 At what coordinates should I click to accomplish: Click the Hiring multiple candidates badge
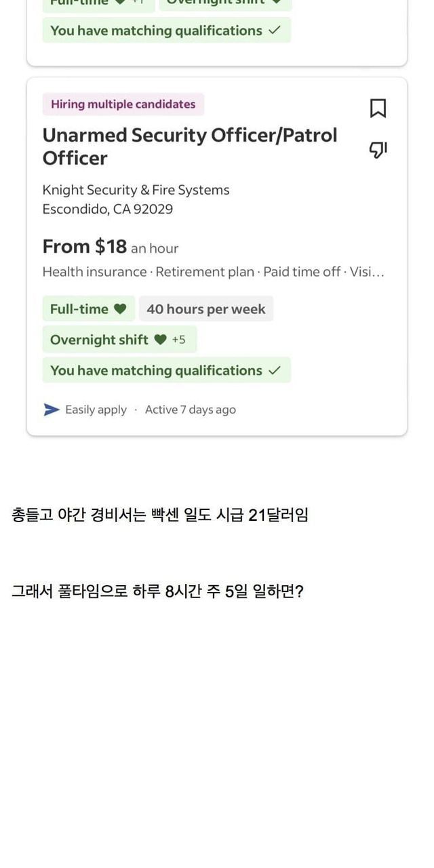pos(123,104)
